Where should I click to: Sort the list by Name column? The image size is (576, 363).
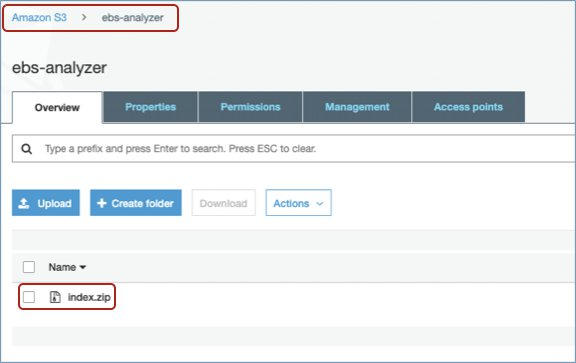click(67, 267)
